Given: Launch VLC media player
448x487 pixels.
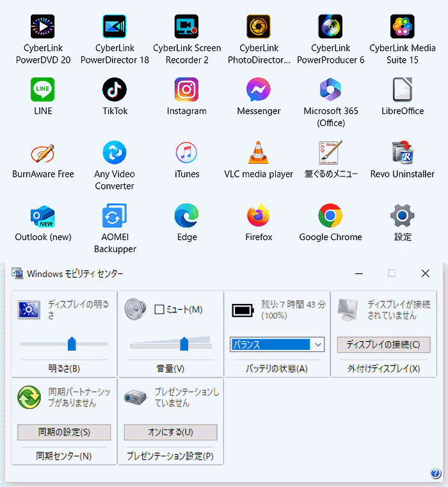Looking at the screenshot, I should pyautogui.click(x=259, y=153).
